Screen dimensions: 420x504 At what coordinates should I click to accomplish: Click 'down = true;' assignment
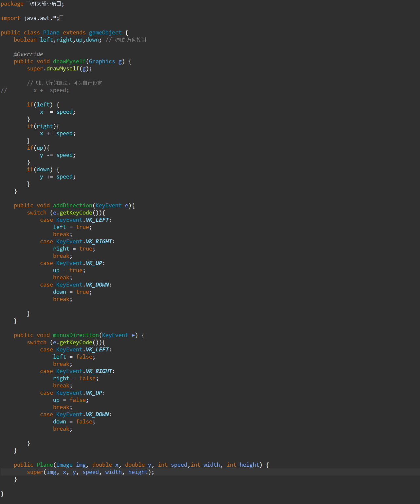pos(73,292)
